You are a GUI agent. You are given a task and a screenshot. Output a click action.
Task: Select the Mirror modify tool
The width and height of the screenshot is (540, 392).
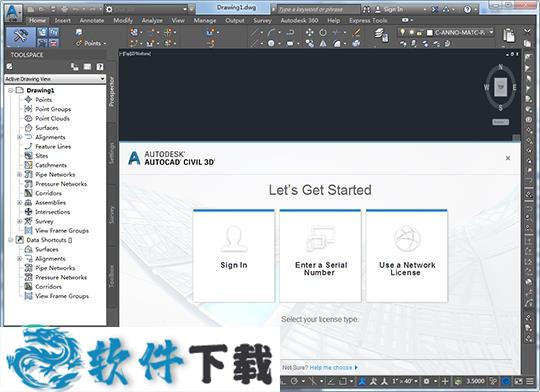click(323, 43)
